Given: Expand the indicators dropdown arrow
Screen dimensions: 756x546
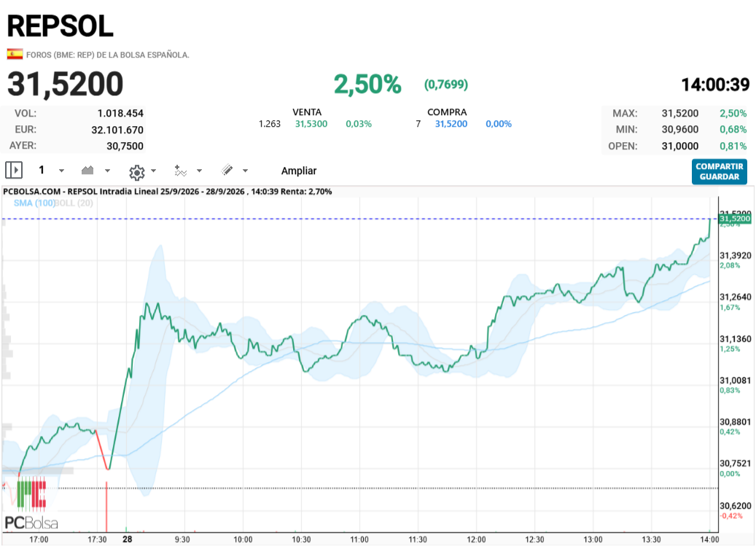Looking at the screenshot, I should pyautogui.click(x=199, y=171).
